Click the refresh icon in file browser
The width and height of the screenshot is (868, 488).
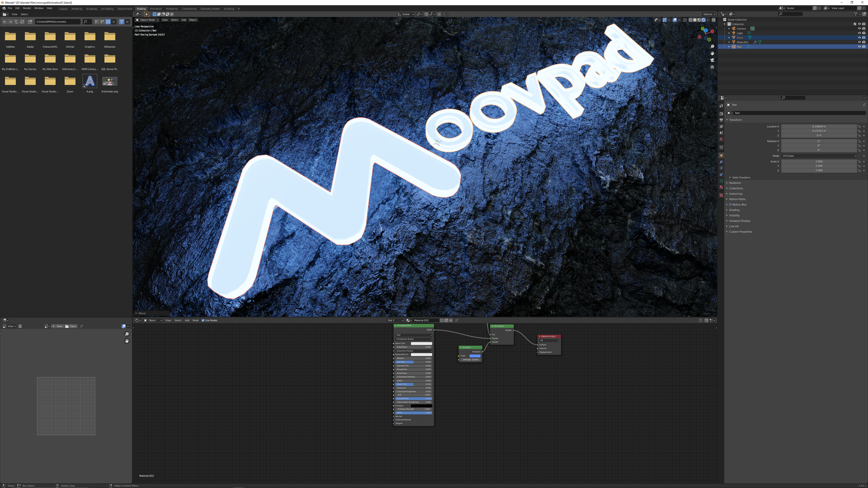pyautogui.click(x=22, y=21)
